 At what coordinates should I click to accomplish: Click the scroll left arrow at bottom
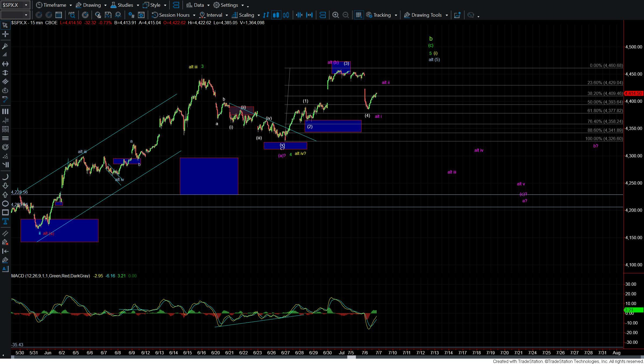point(3,355)
